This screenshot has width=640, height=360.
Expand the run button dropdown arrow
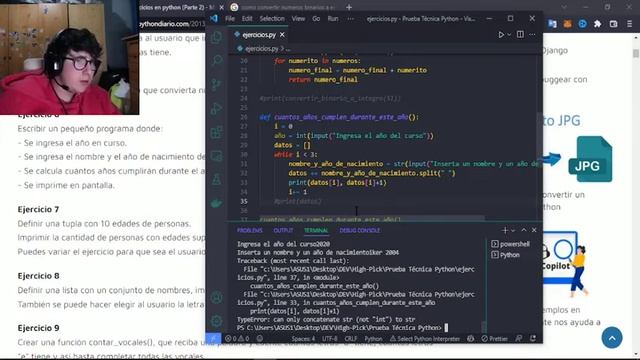509,35
